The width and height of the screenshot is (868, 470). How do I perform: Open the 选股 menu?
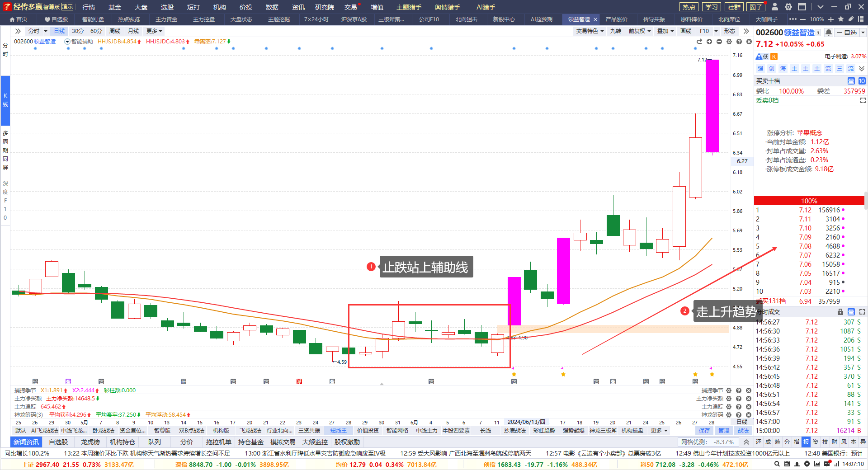(x=167, y=7)
